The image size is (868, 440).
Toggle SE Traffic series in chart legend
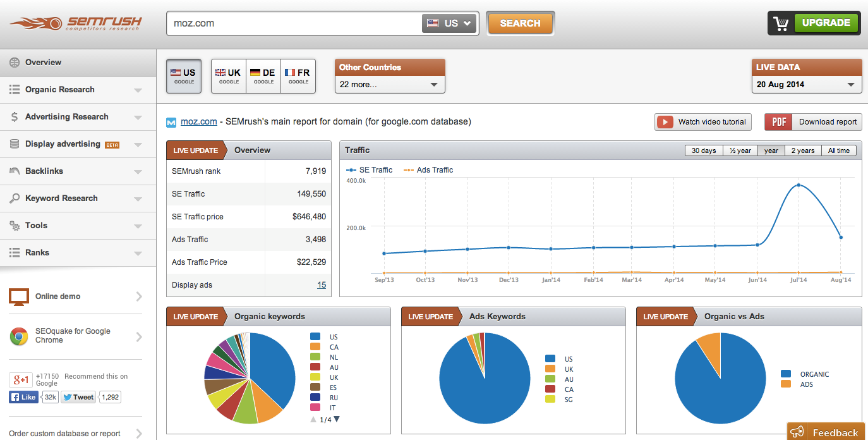click(x=370, y=170)
